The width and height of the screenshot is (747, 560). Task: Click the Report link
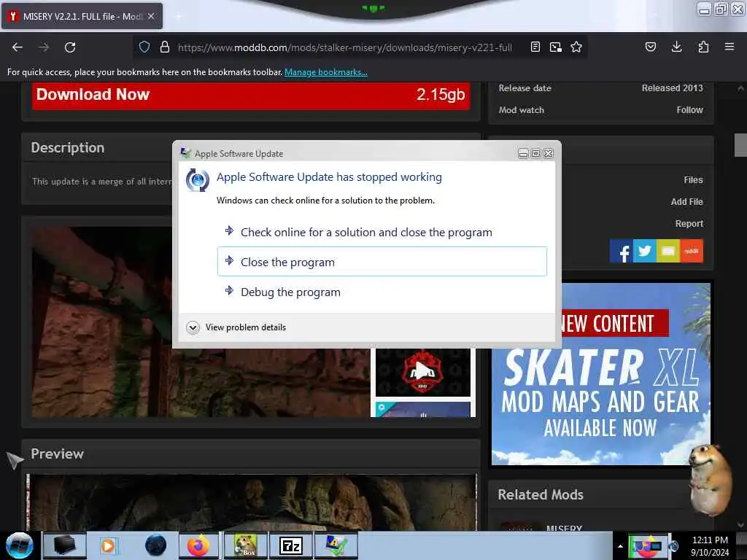coord(689,224)
